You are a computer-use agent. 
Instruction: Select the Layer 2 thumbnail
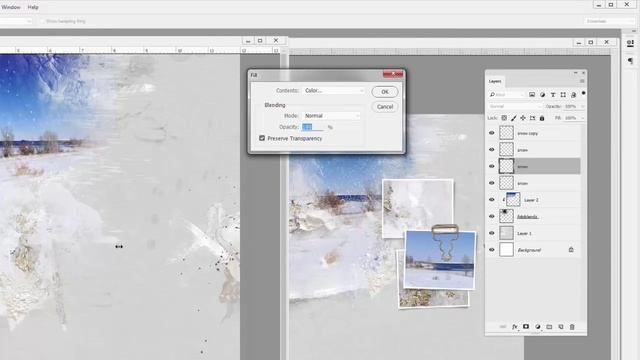[513, 200]
